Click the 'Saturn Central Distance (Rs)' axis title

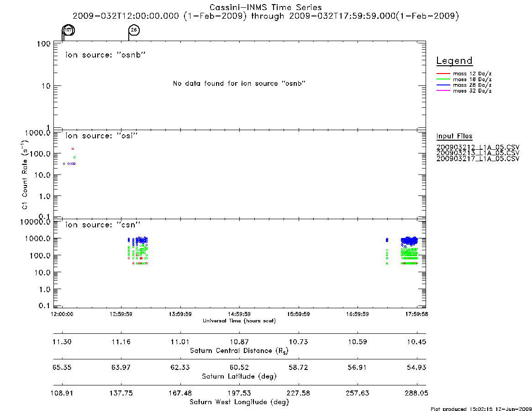click(x=239, y=351)
